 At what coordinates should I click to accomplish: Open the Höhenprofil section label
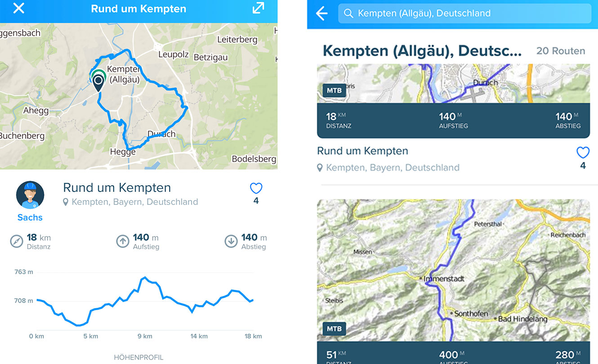click(138, 358)
